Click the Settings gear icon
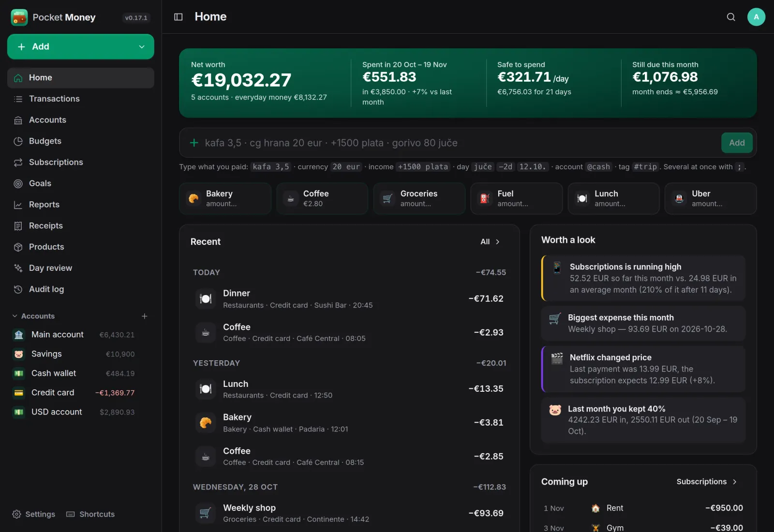 click(17, 514)
